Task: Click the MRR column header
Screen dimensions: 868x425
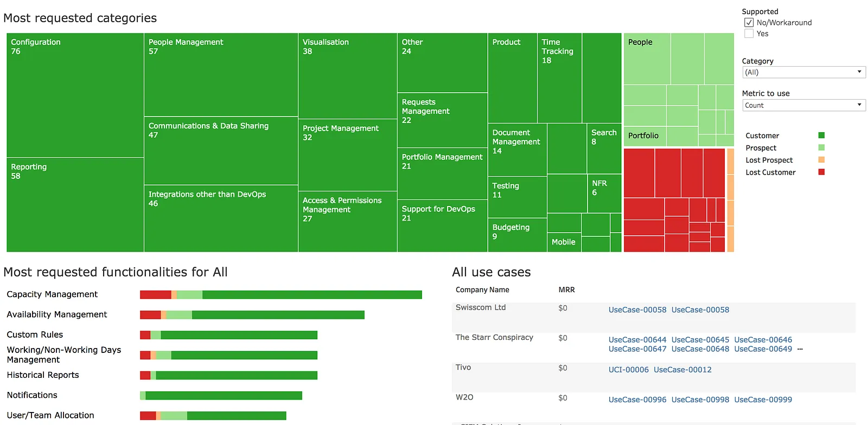Action: [x=566, y=290]
